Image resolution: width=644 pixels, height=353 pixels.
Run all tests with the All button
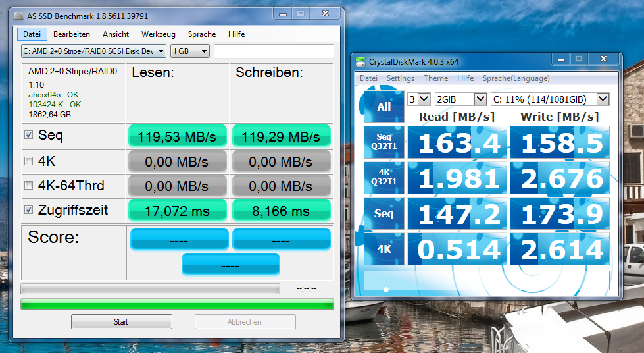click(384, 107)
